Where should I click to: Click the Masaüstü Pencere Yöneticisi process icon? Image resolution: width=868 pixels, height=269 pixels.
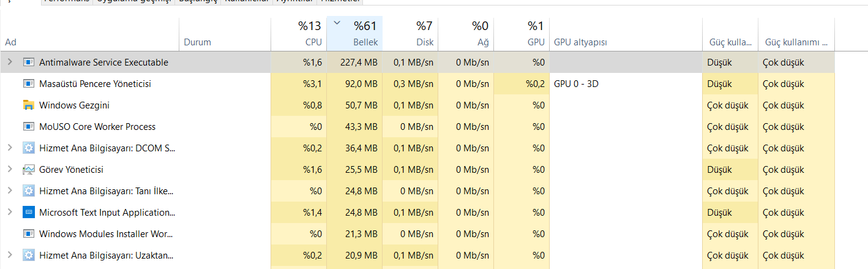[28, 84]
